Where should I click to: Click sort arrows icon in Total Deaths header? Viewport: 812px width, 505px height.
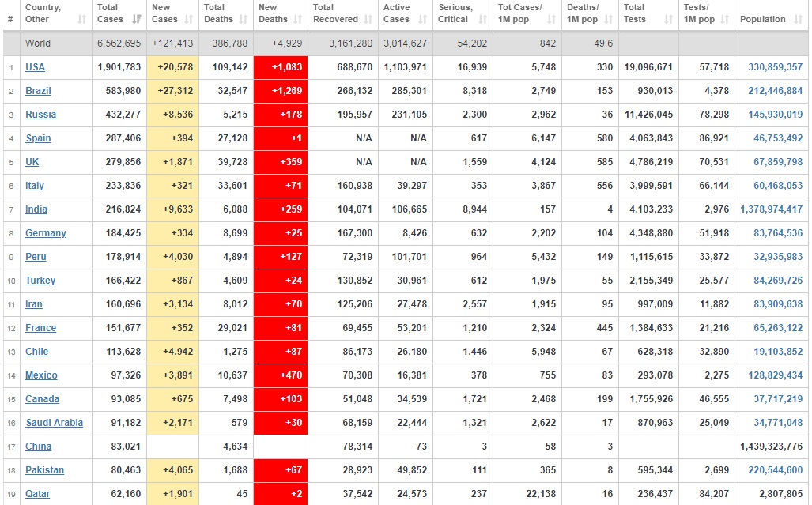[x=245, y=19]
